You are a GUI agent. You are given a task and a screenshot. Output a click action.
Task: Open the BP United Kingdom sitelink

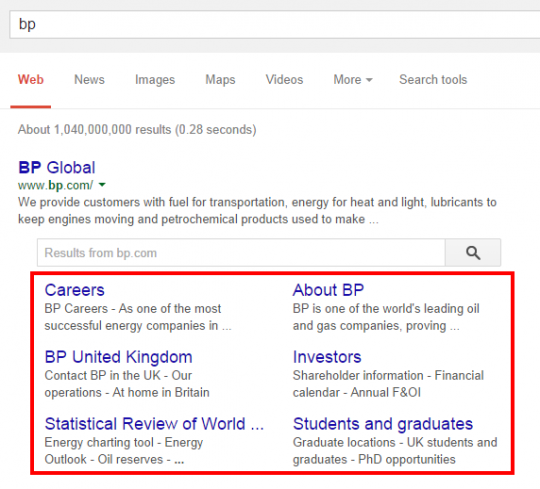(x=118, y=357)
